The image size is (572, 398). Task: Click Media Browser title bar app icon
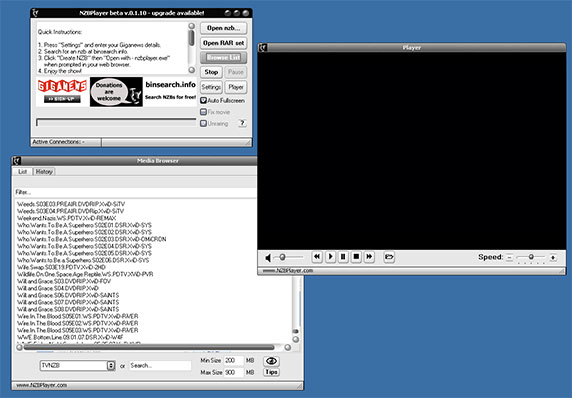(17, 161)
